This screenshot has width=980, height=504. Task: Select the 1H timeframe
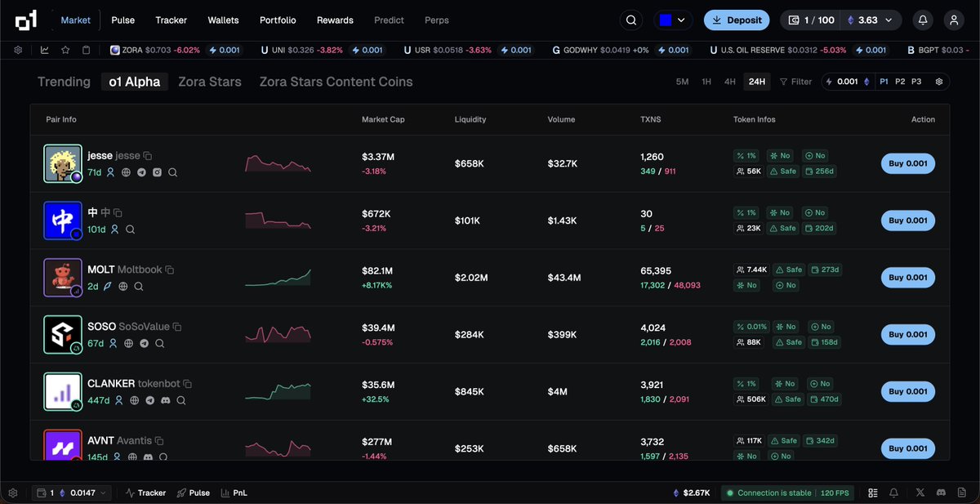706,82
